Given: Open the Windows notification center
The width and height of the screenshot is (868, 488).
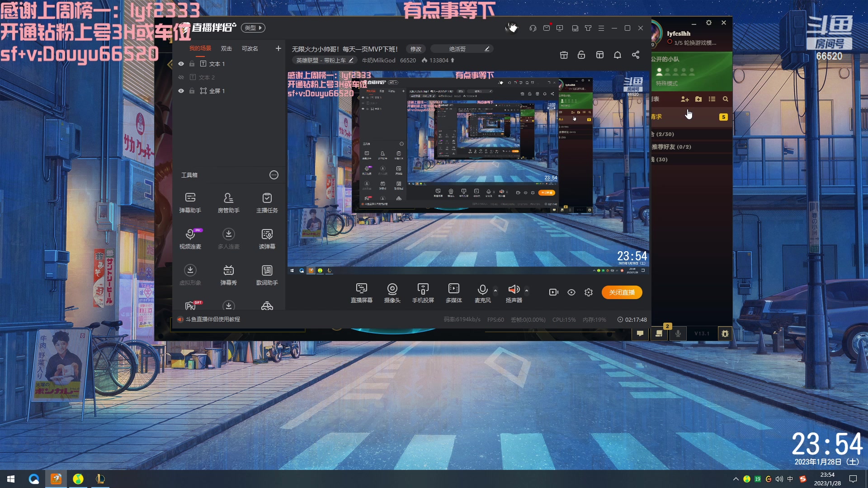Looking at the screenshot, I should click(853, 479).
